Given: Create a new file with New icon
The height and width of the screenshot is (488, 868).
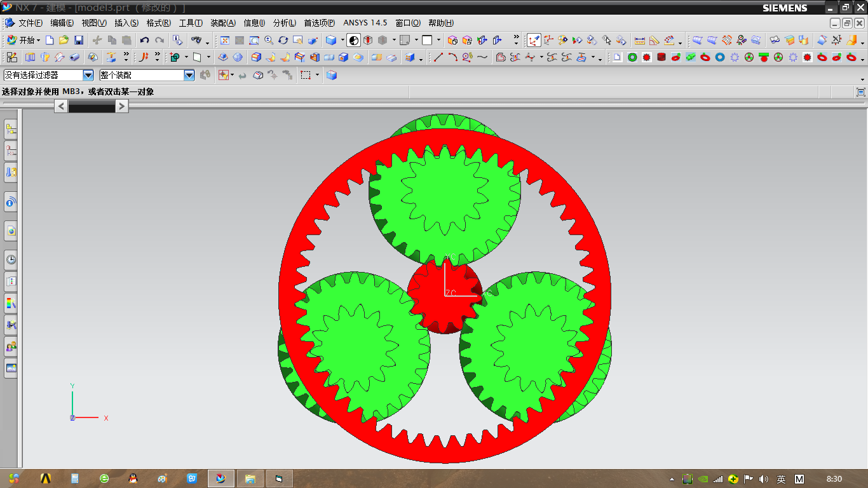Looking at the screenshot, I should point(50,40).
